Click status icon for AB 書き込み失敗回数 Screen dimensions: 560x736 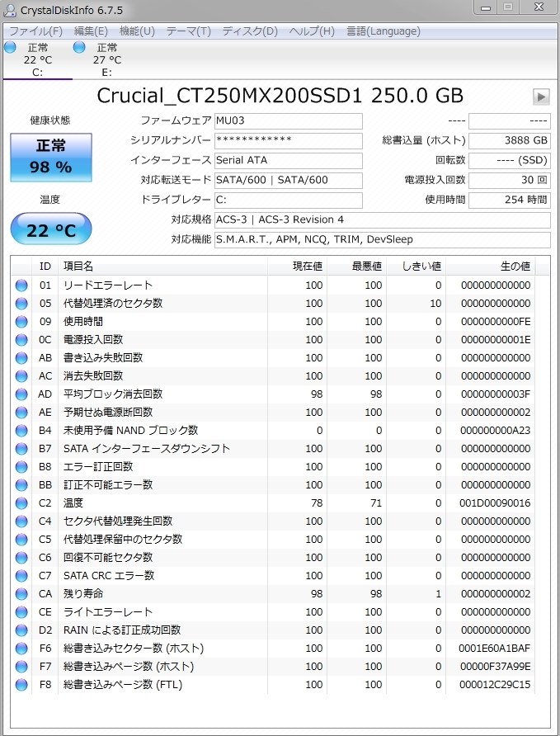pos(21,358)
